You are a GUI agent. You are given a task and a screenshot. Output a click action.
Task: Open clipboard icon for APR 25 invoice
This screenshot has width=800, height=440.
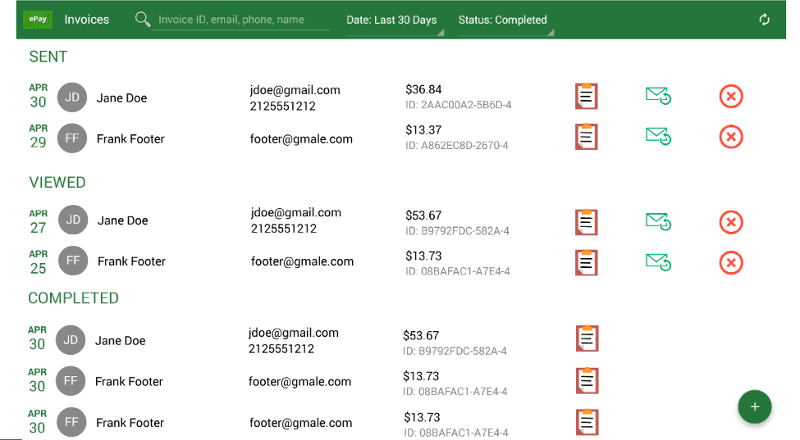586,262
